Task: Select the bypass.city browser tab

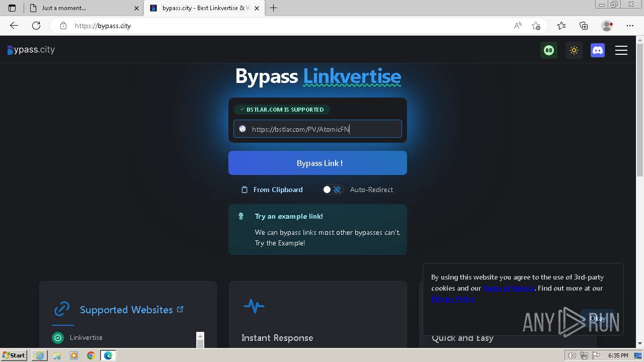Action: (x=203, y=8)
